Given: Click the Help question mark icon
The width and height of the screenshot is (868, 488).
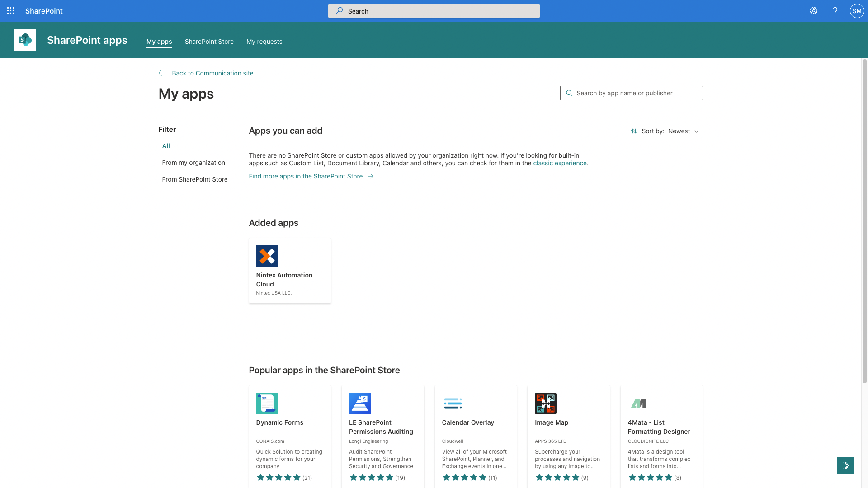Looking at the screenshot, I should 835,11.
